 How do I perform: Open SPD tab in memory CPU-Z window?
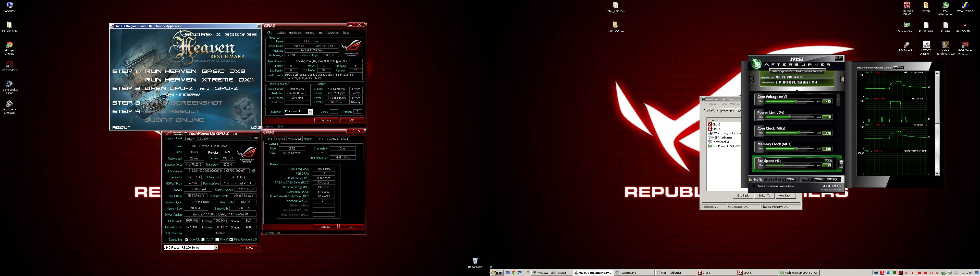(320, 139)
